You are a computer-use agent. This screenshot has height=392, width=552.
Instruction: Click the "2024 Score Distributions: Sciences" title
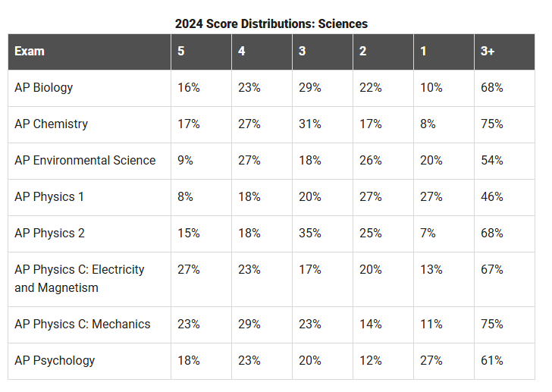pyautogui.click(x=271, y=24)
